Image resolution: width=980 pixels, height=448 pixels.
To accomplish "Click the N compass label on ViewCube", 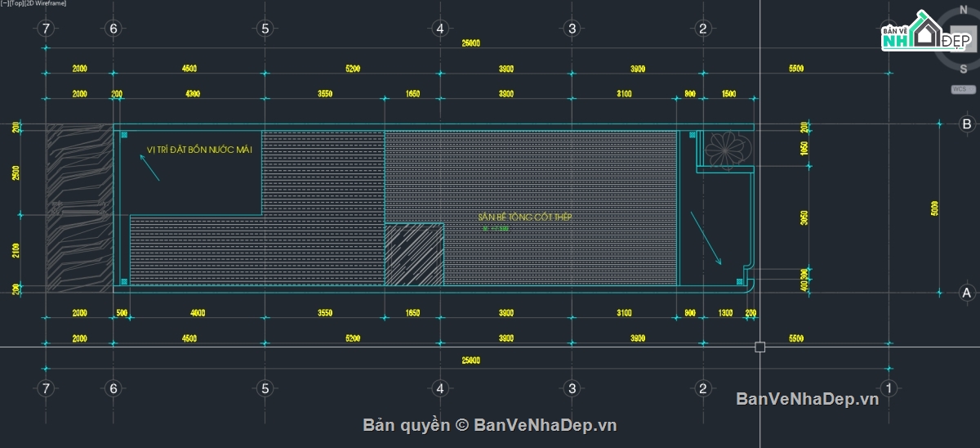I will [x=963, y=11].
